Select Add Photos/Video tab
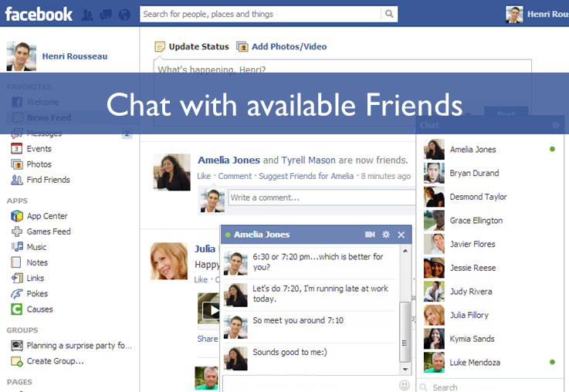The width and height of the screenshot is (569, 392). [x=289, y=46]
